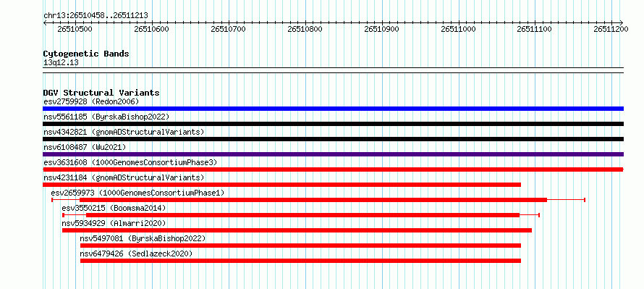
Task: Click ruler position 26511000
Action: (458, 29)
